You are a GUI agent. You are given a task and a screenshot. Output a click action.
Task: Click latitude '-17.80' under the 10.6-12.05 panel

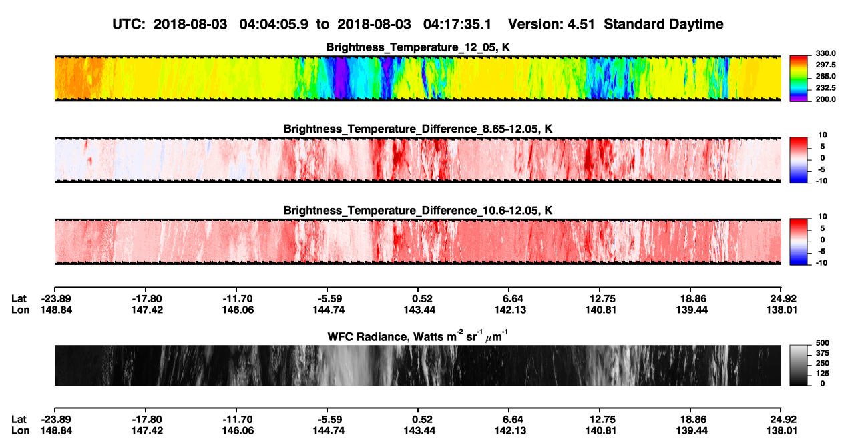click(x=146, y=299)
